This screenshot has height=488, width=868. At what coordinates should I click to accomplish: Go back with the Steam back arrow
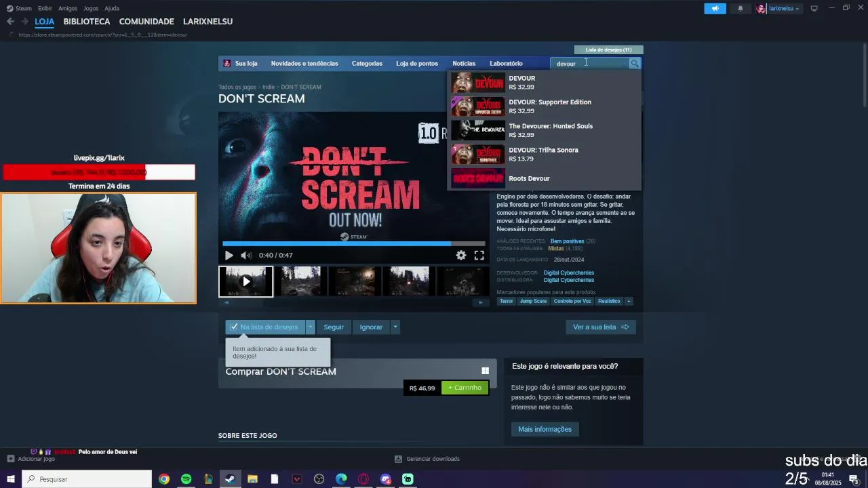pyautogui.click(x=10, y=22)
